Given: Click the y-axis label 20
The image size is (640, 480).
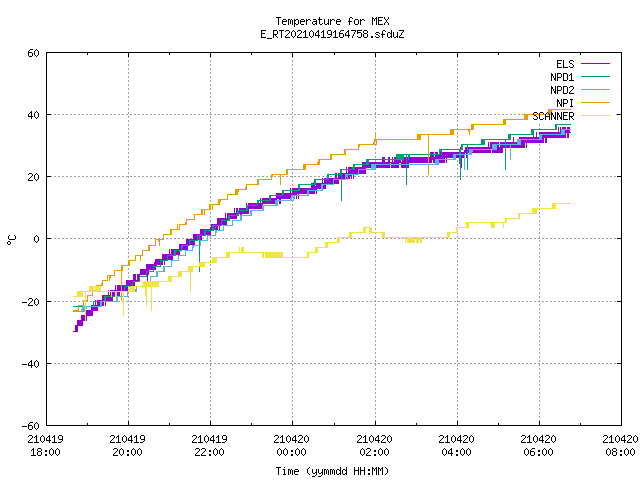Looking at the screenshot, I should pyautogui.click(x=33, y=177).
